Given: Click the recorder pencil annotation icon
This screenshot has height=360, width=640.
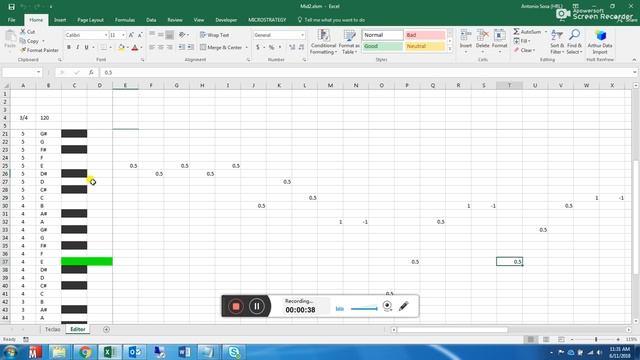Looking at the screenshot, I should pyautogui.click(x=404, y=306).
